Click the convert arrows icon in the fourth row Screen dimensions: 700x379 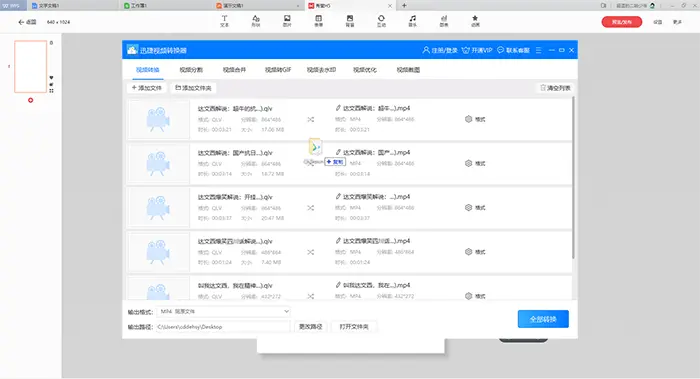point(311,252)
